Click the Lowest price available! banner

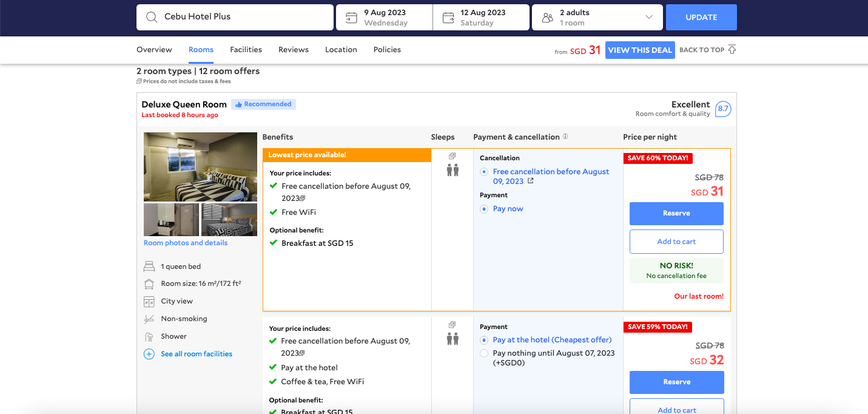[x=347, y=155]
